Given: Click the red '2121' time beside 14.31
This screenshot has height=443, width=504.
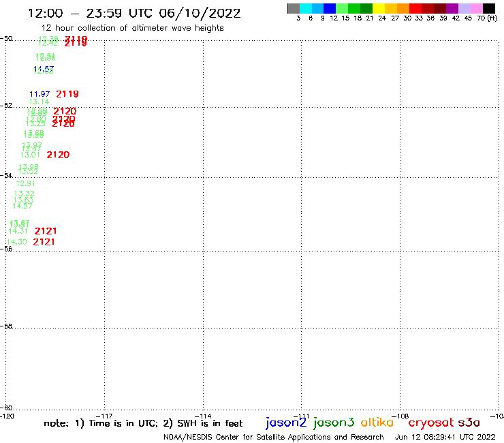Looking at the screenshot, I should (46, 231).
